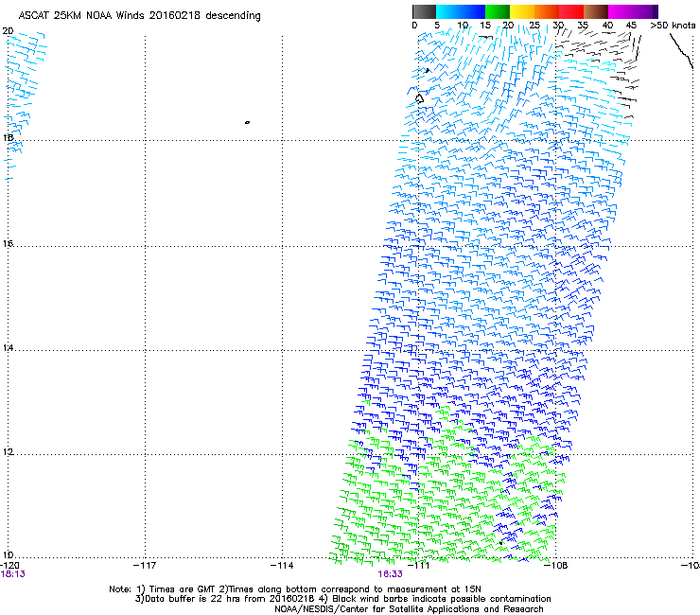Click the '45' label under the color bar

coord(631,26)
